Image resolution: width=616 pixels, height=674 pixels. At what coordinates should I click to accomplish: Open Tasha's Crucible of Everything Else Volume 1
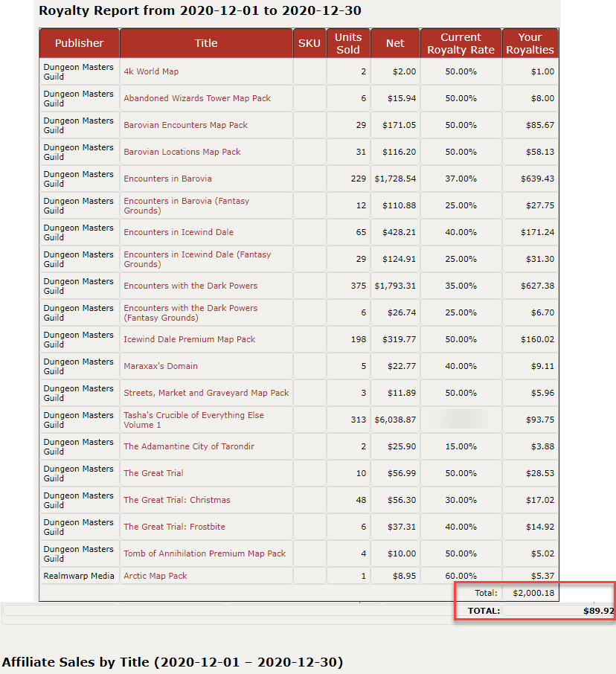tap(193, 420)
